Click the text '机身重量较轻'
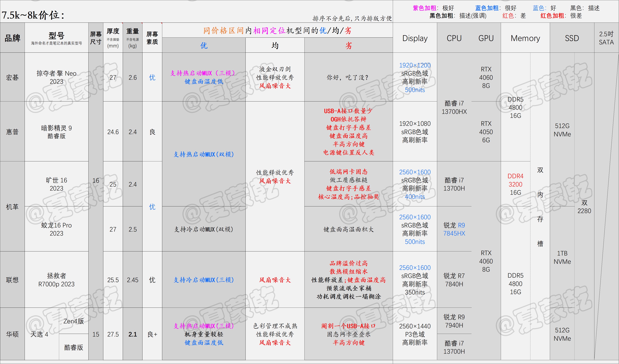Viewport: 619px width, 364px height. point(204,334)
